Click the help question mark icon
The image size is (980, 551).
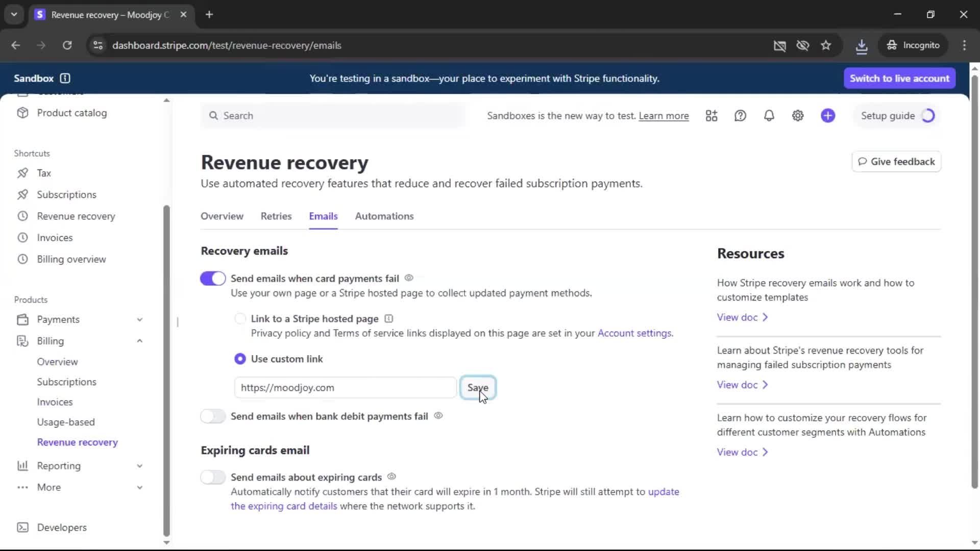coord(740,116)
